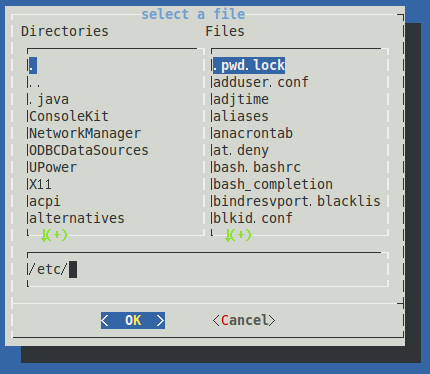
Task: Open the X11 directory
Action: [41, 184]
